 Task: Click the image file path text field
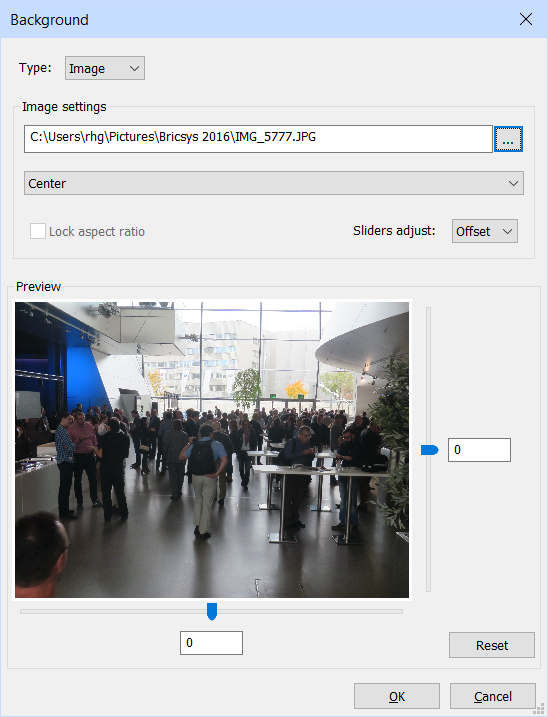pos(258,139)
